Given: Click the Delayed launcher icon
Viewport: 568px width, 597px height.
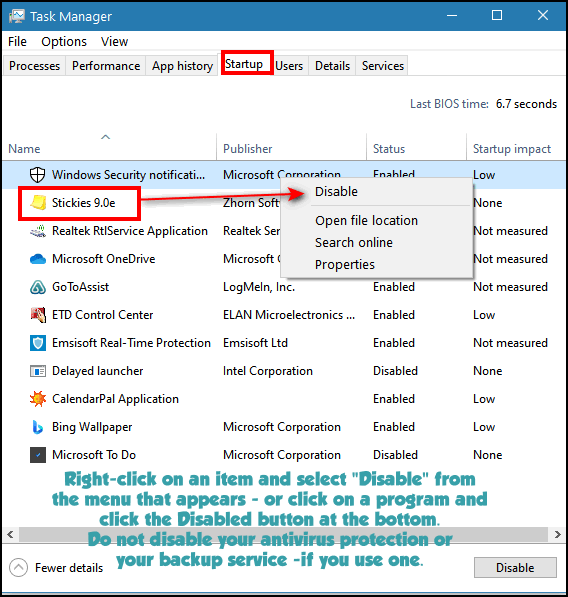Looking at the screenshot, I should coord(38,371).
